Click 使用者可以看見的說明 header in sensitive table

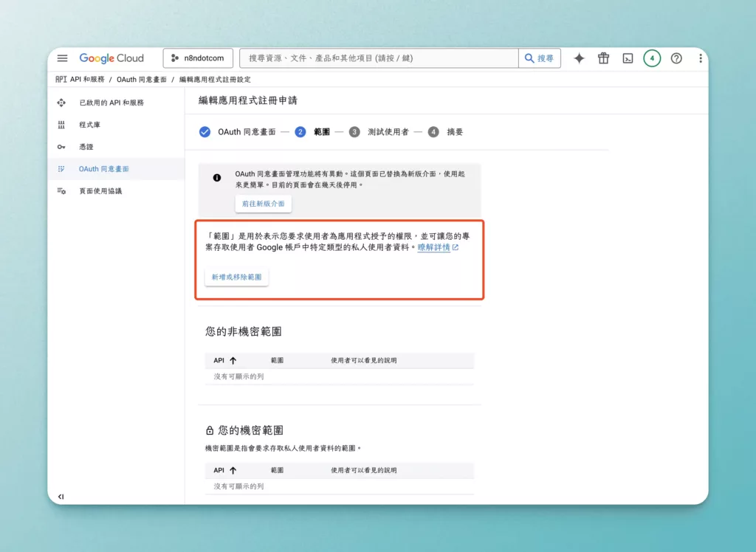363,471
